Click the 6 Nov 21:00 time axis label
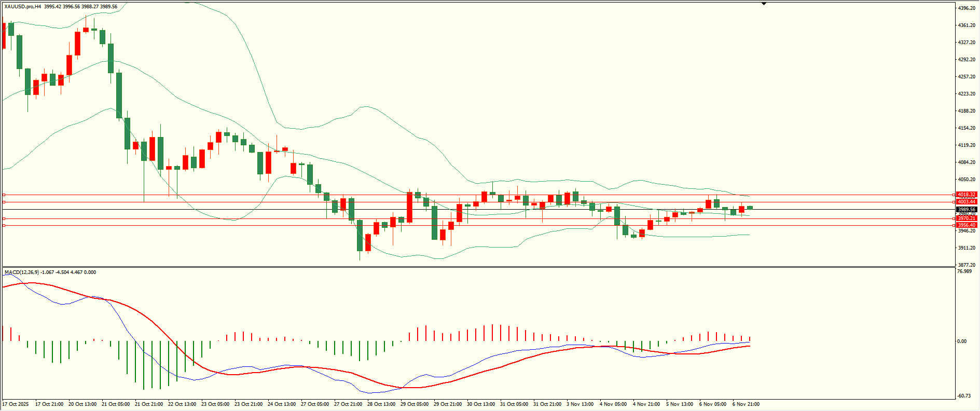 746,404
